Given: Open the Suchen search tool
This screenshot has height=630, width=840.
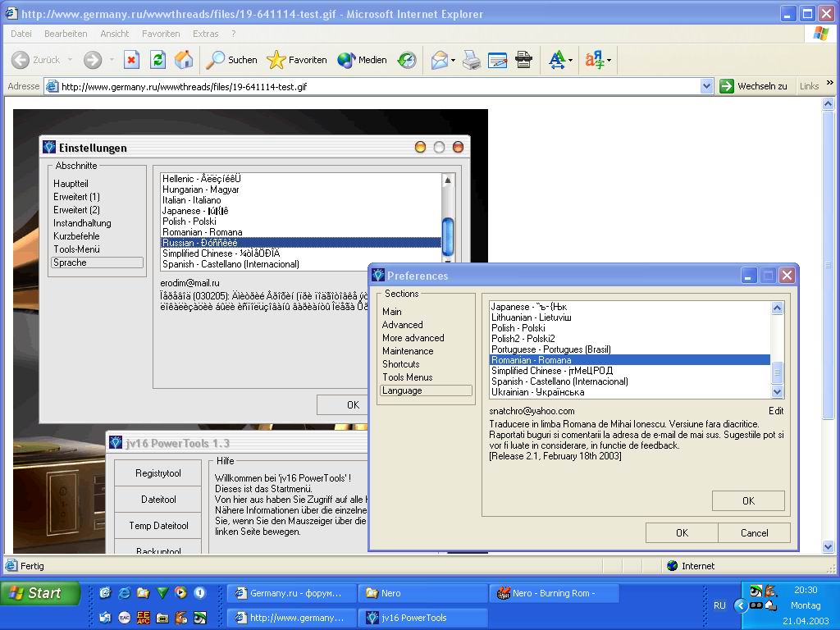Looking at the screenshot, I should tap(231, 60).
